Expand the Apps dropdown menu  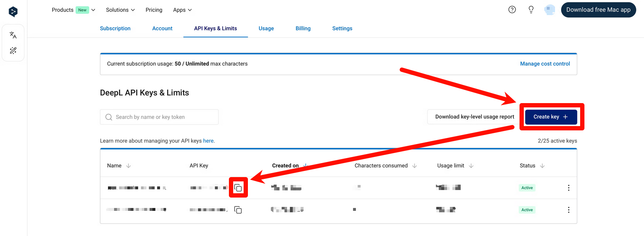click(182, 10)
